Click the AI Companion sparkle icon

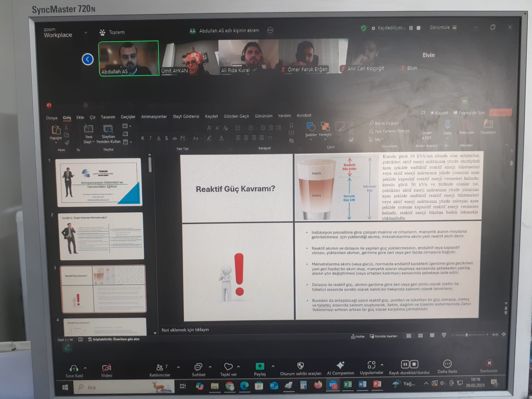coord(340,365)
